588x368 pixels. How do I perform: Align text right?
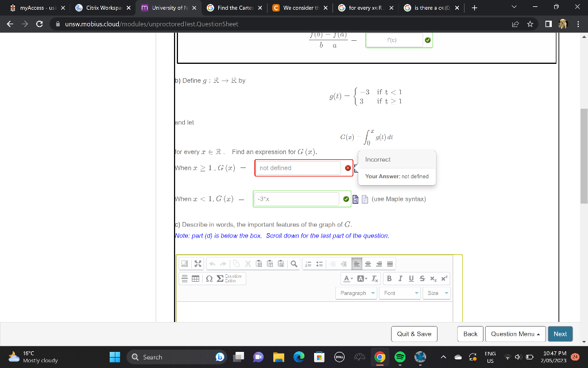click(x=379, y=264)
